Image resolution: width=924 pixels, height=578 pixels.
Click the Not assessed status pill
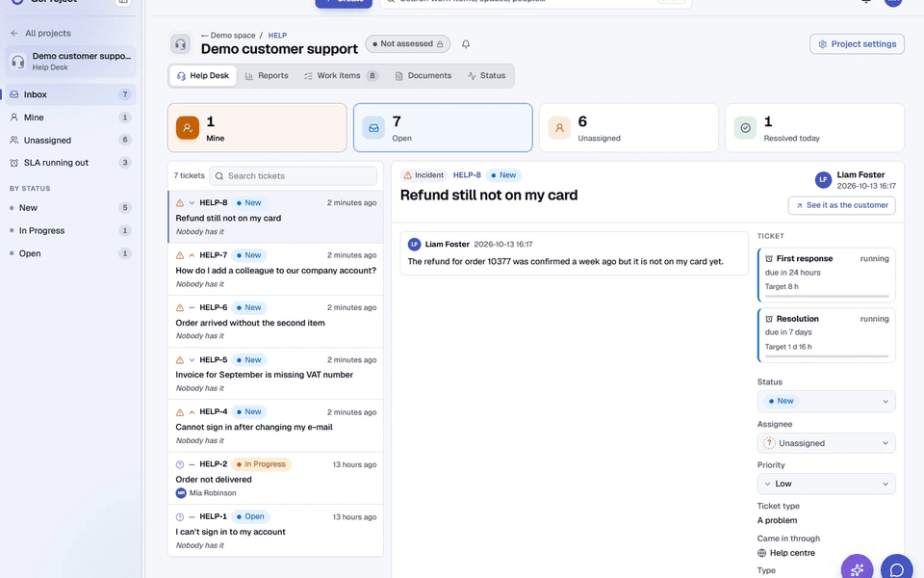[x=408, y=43]
